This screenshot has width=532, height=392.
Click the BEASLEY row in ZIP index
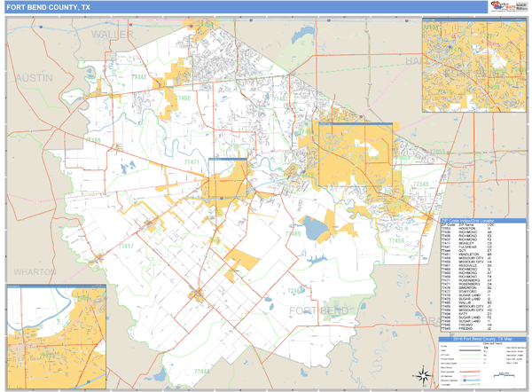(x=466, y=243)
